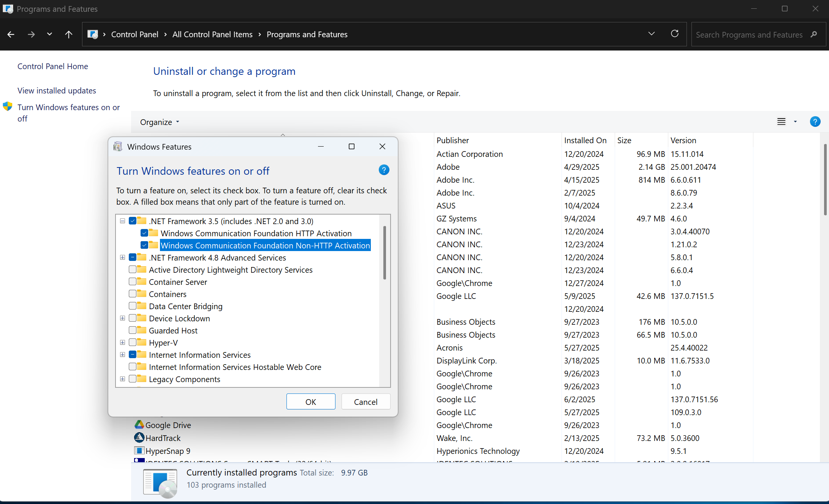This screenshot has width=829, height=504.
Task: Click the Up arrow navigation icon
Action: coord(68,35)
